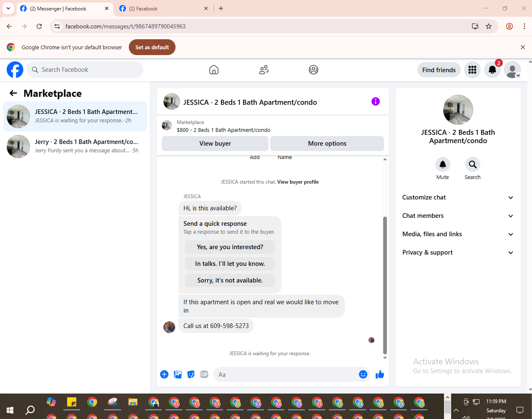Go to the Home feed icon
The image size is (532, 419).
(x=214, y=70)
